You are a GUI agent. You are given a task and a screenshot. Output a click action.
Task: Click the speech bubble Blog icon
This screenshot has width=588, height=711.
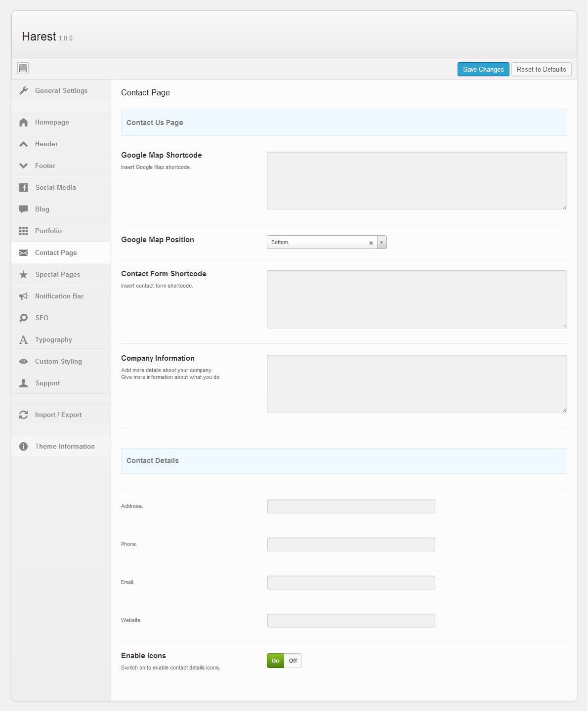(x=23, y=209)
